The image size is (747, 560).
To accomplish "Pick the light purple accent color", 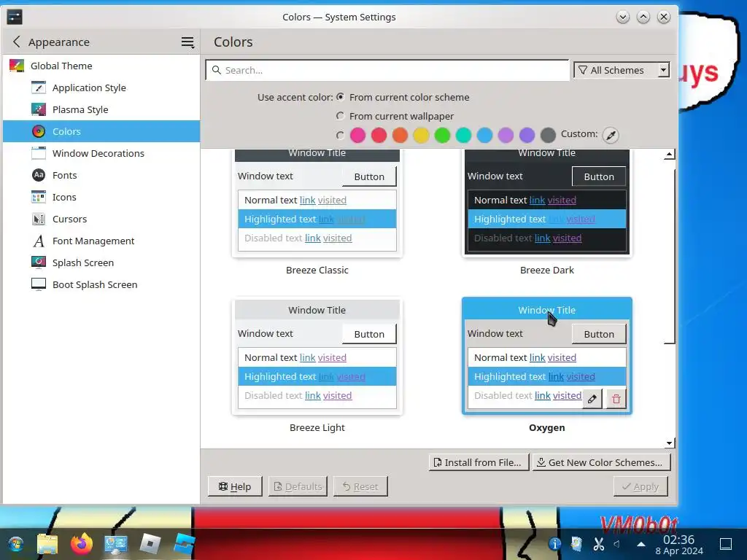I will point(506,135).
